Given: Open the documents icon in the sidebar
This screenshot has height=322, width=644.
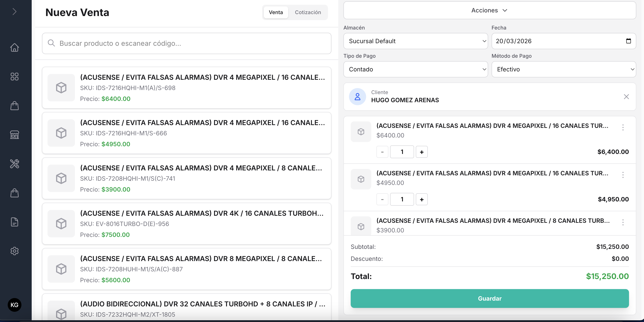Looking at the screenshot, I should [14, 222].
